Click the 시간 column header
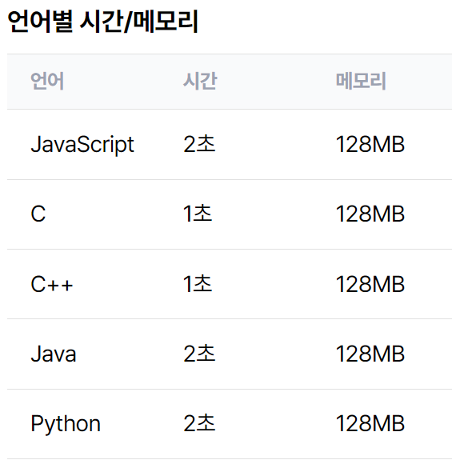452x476 pixels. coord(200,81)
